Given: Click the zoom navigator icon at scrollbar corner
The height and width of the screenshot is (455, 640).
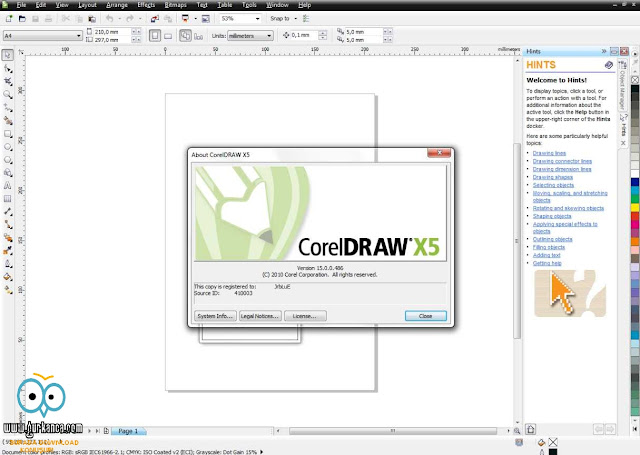Looking at the screenshot, I should click(x=517, y=431).
